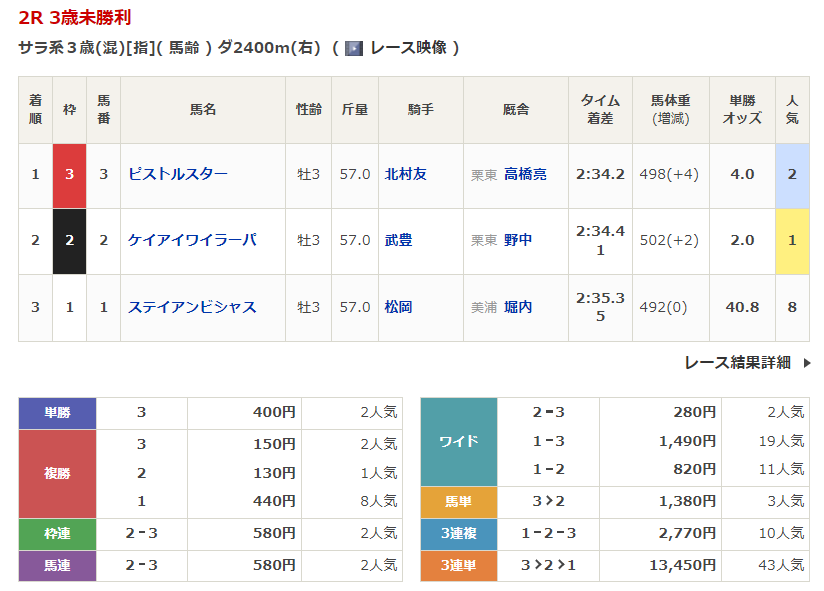Click the 馬体重(増減) column header
The image size is (824, 591).
671,110
